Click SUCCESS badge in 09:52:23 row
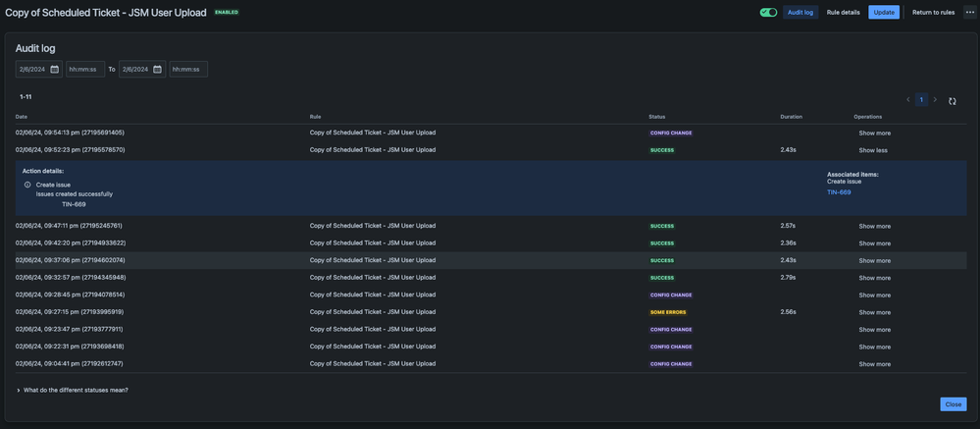The height and width of the screenshot is (429, 980). [662, 150]
